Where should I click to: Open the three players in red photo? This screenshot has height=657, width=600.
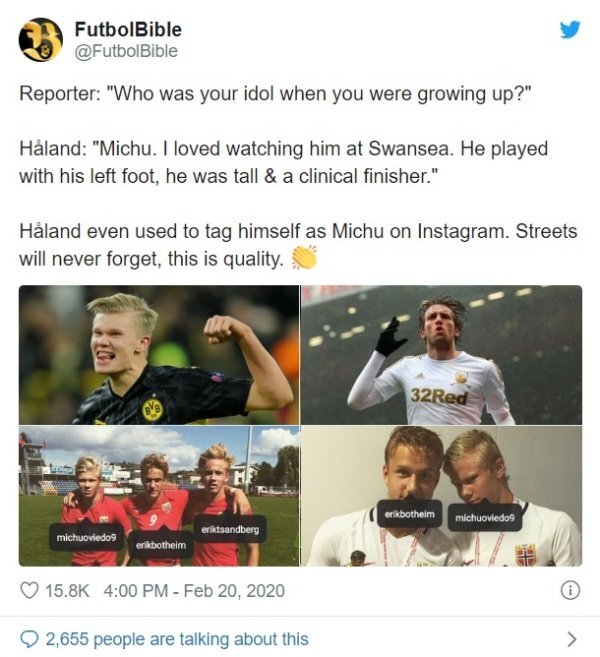pos(159,496)
